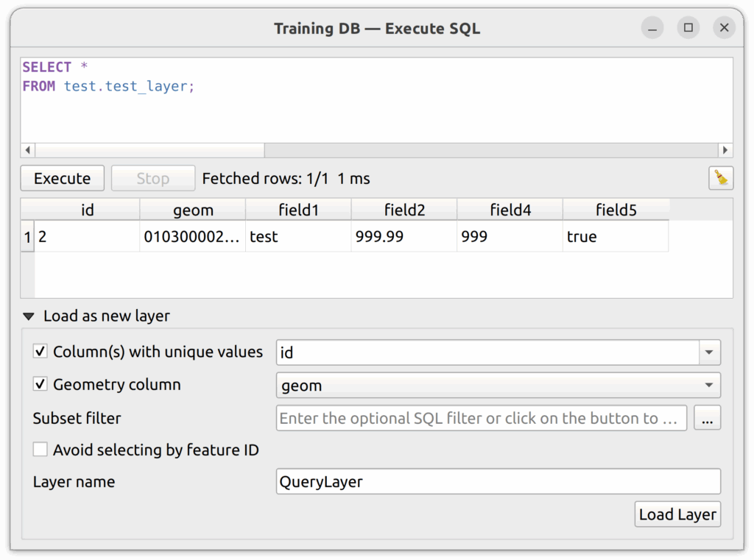Viewport: 754px width, 560px height.
Task: Click the clear query broom icon
Action: (721, 178)
